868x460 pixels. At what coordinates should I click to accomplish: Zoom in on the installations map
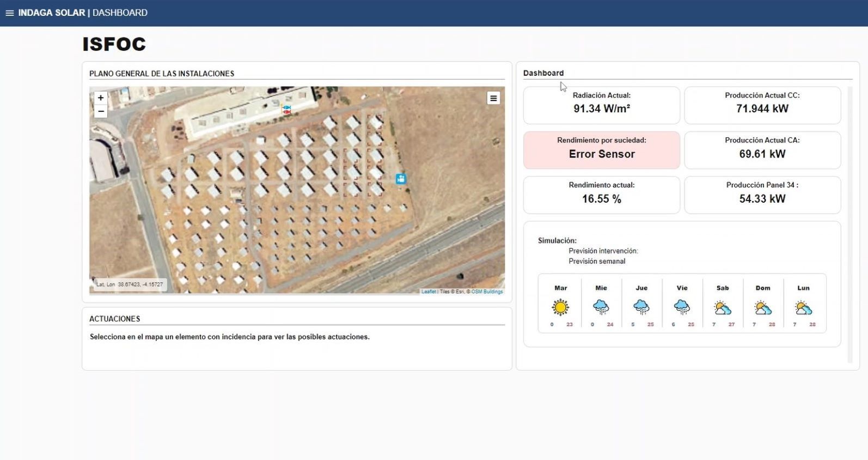click(101, 98)
